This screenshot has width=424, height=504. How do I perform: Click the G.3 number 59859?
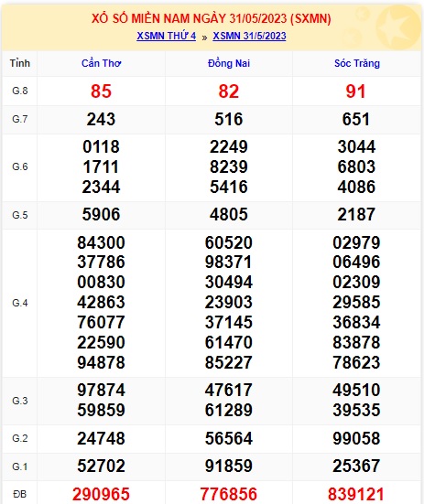click(101, 410)
